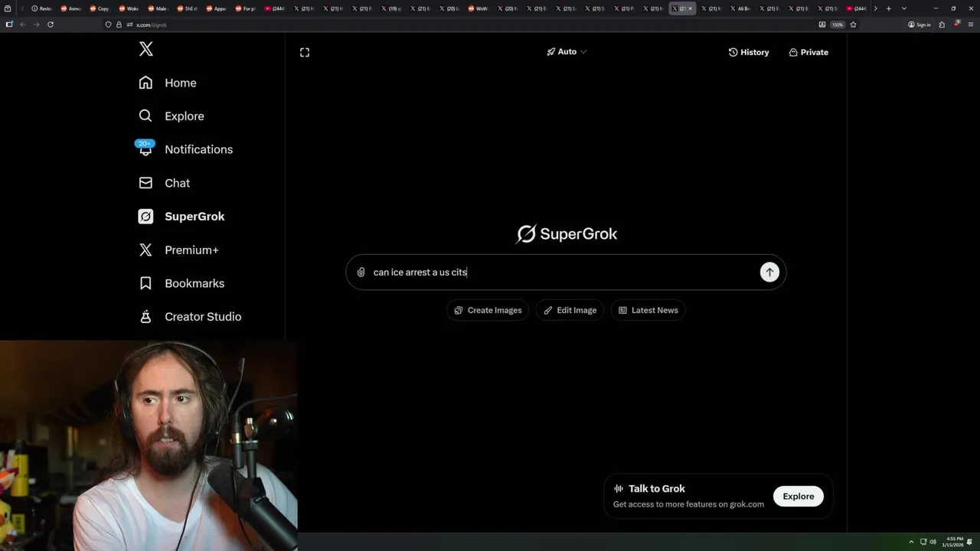Switch to the Copy Reddit tab
The width and height of the screenshot is (980, 551).
(100, 8)
